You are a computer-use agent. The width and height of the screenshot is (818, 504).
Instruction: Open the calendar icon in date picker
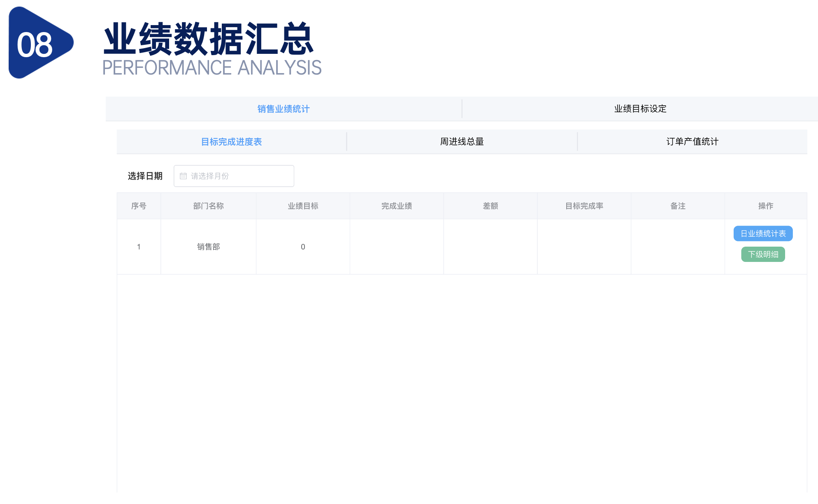point(184,176)
